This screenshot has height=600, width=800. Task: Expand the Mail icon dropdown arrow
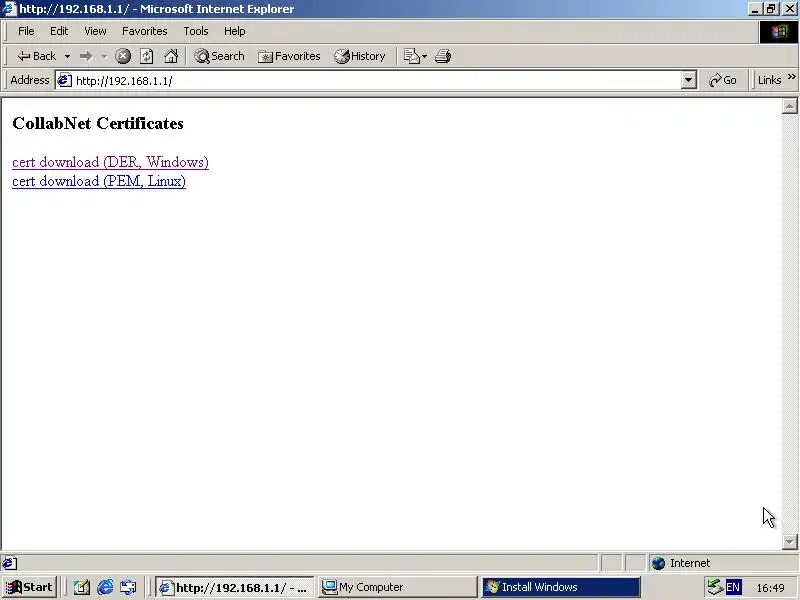pos(424,57)
